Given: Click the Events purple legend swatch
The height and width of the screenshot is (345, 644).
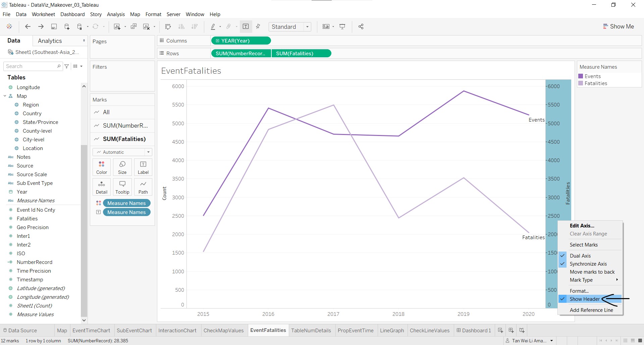Looking at the screenshot, I should pyautogui.click(x=581, y=76).
